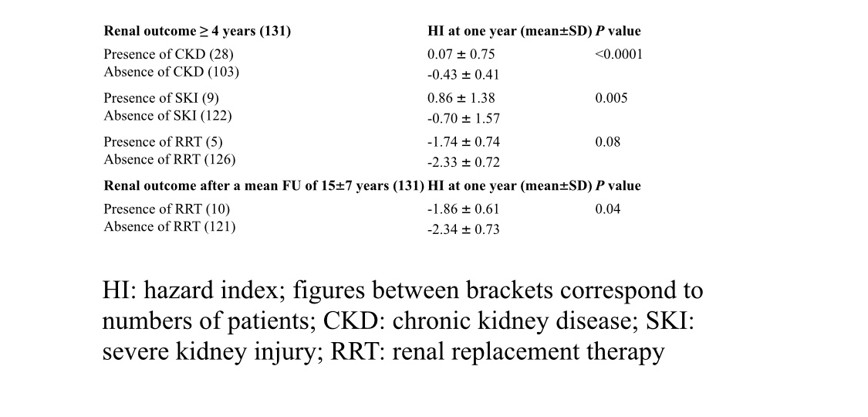Select the "Presence of CKD (28)" row label

[168, 54]
